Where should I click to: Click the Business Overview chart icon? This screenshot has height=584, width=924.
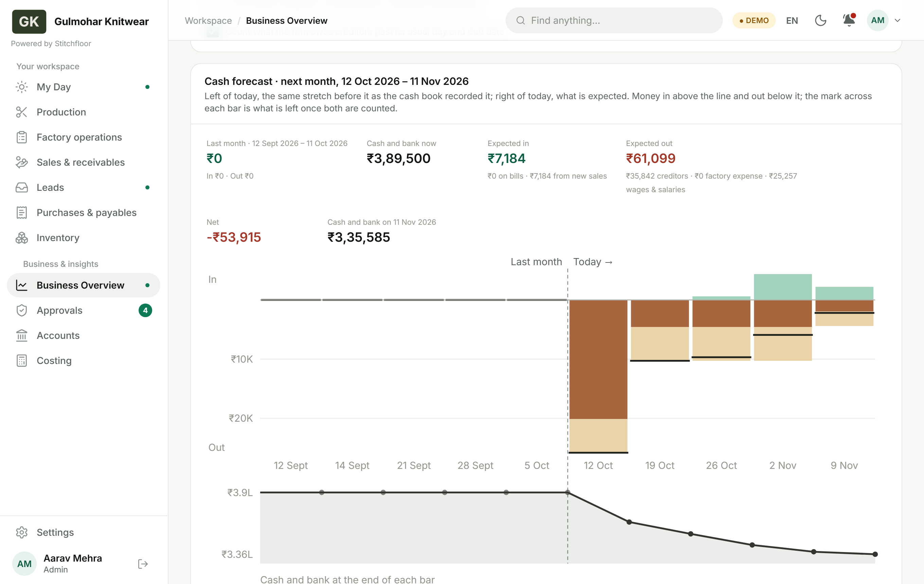coord(22,285)
